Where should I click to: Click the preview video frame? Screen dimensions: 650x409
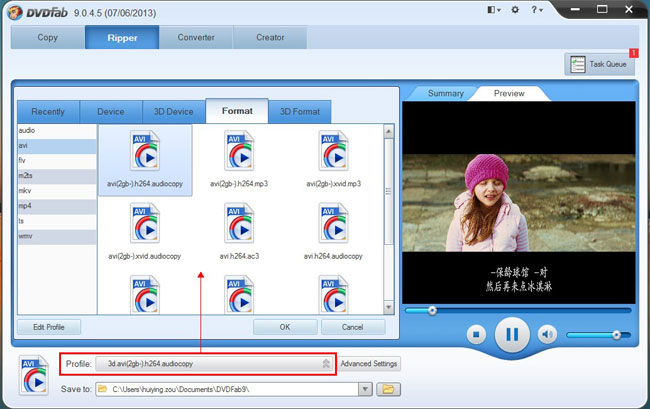pos(519,203)
